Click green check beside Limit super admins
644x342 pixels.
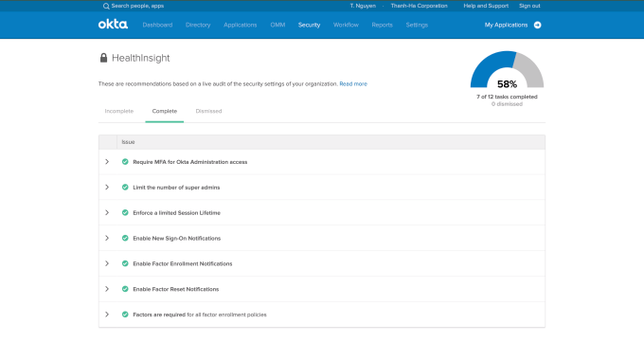click(125, 188)
